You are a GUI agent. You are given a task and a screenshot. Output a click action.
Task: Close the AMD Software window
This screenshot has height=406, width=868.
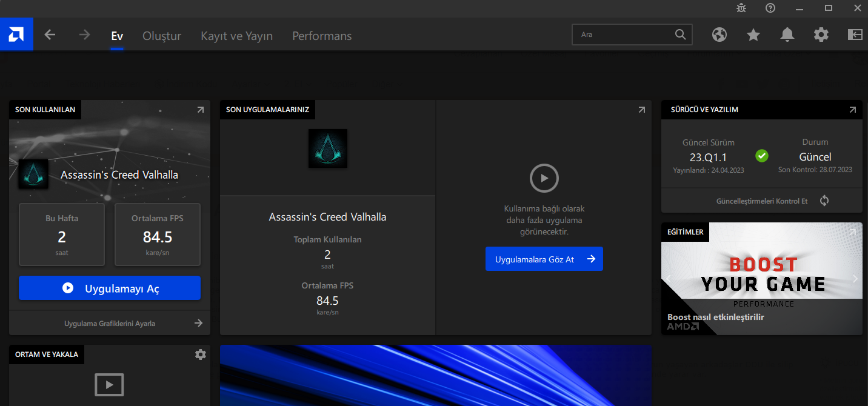pyautogui.click(x=858, y=8)
